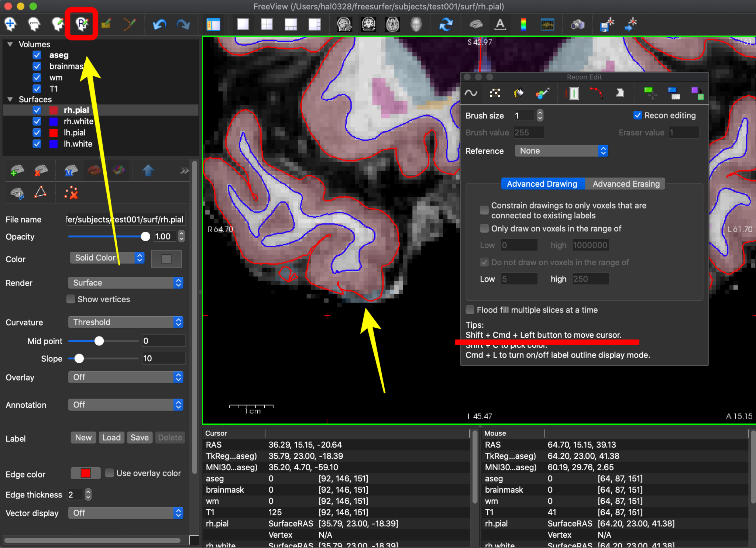Disable the Recon editing checkbox

638,116
